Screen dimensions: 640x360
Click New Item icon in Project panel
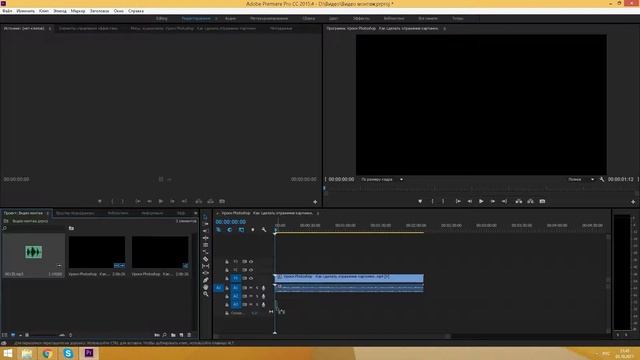pyautogui.click(x=181, y=335)
